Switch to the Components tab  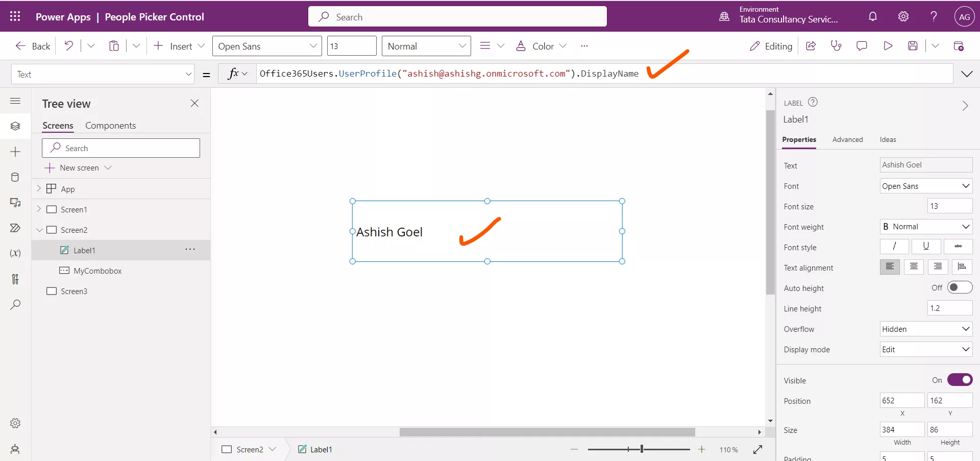click(x=111, y=125)
